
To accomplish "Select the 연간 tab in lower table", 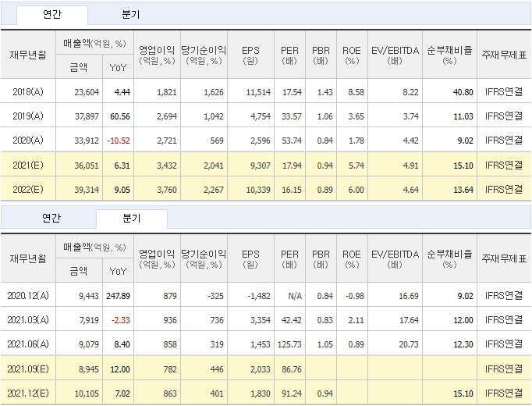I will [51, 218].
